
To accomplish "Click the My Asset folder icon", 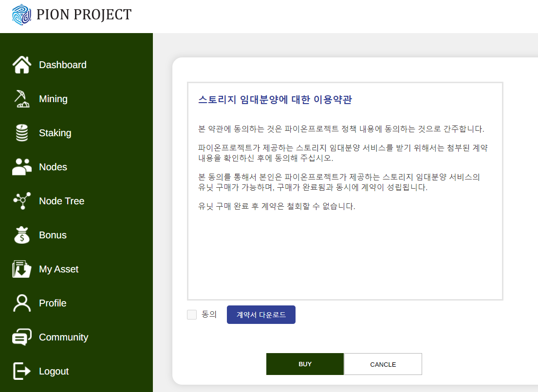I will pos(22,269).
